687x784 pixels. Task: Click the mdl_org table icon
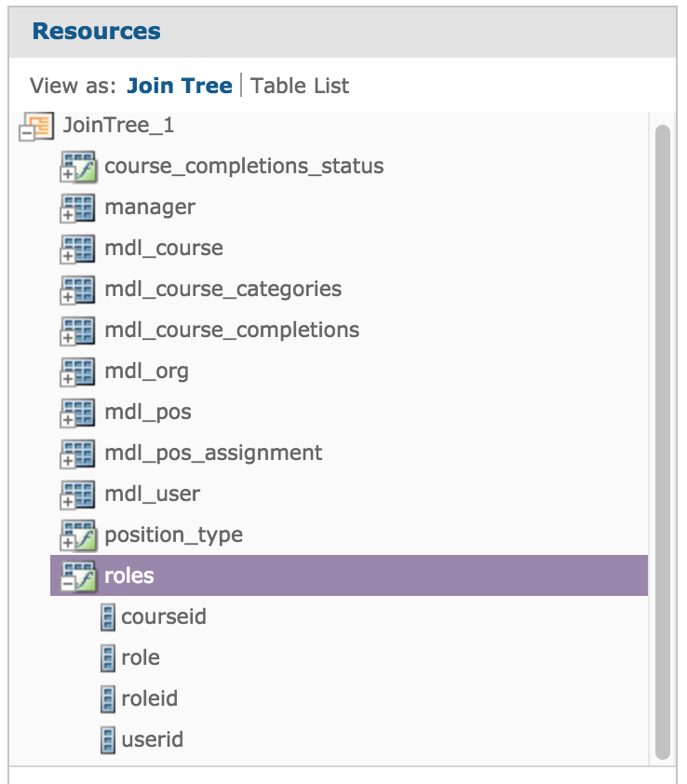tap(77, 372)
